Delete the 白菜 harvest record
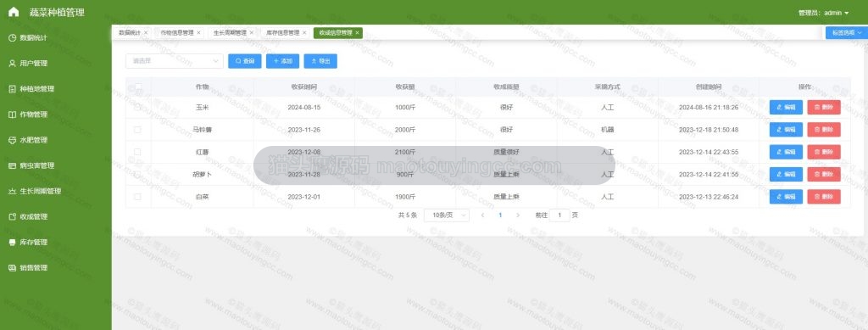The width and height of the screenshot is (868, 330). [x=824, y=197]
